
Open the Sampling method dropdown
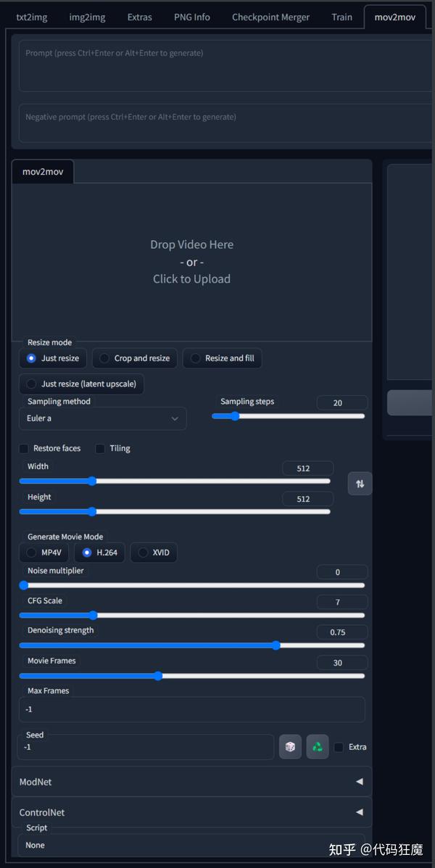pos(103,418)
